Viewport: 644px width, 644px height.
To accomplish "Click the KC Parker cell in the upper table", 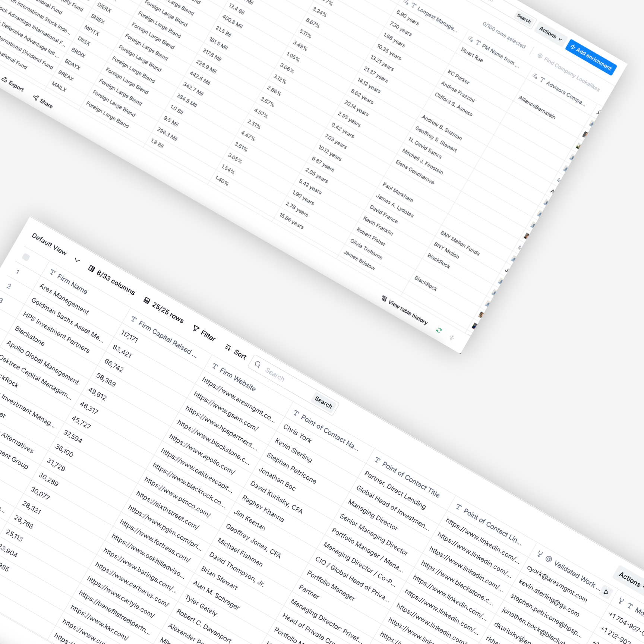I will coord(458,76).
